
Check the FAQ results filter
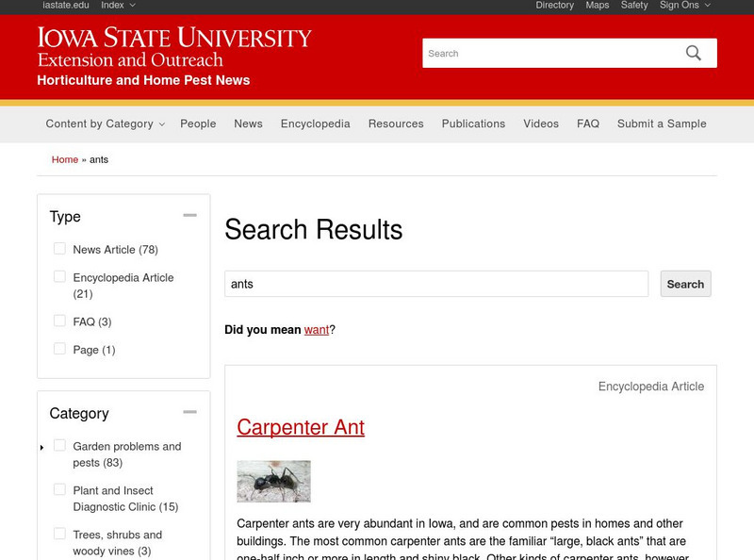click(x=60, y=321)
